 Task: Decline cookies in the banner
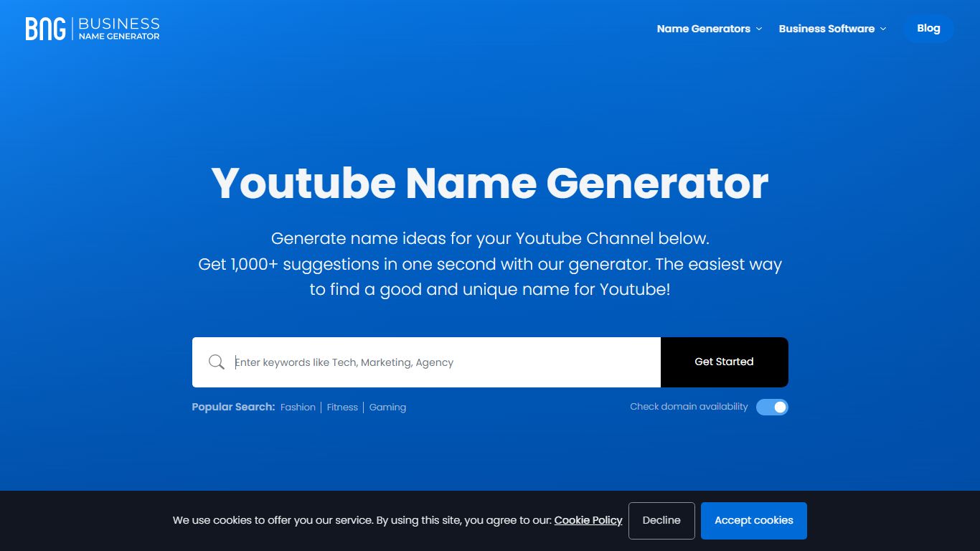(x=661, y=521)
